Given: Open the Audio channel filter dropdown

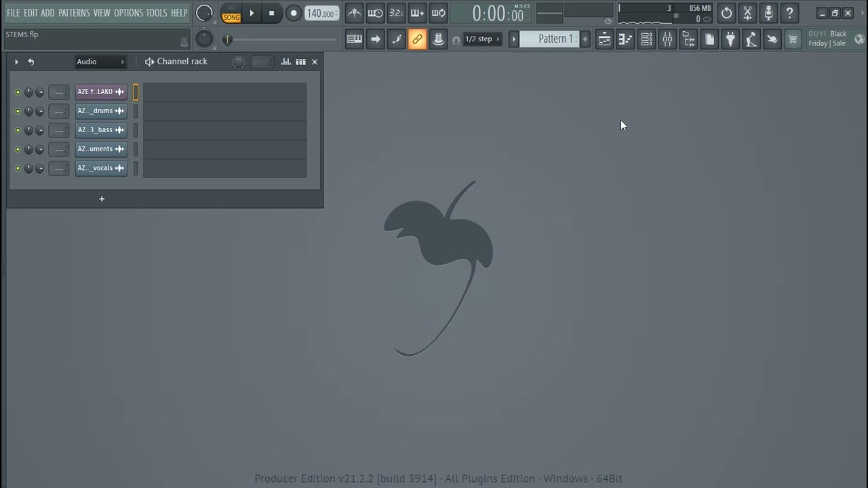Looking at the screenshot, I should click(x=100, y=62).
